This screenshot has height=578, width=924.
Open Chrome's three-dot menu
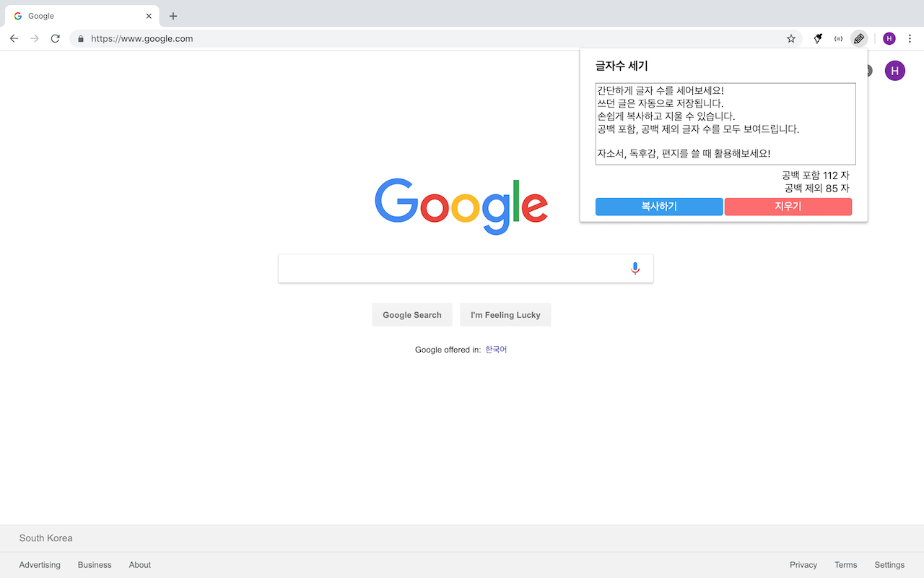click(x=909, y=38)
